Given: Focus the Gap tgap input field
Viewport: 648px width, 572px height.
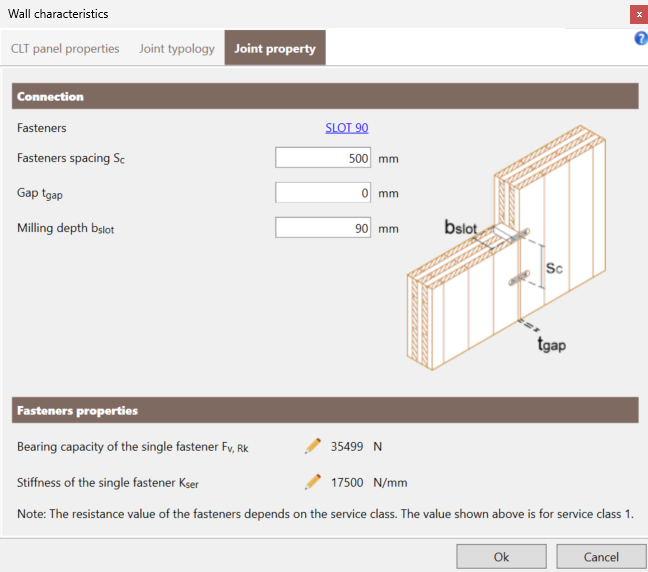Looking at the screenshot, I should tap(323, 193).
